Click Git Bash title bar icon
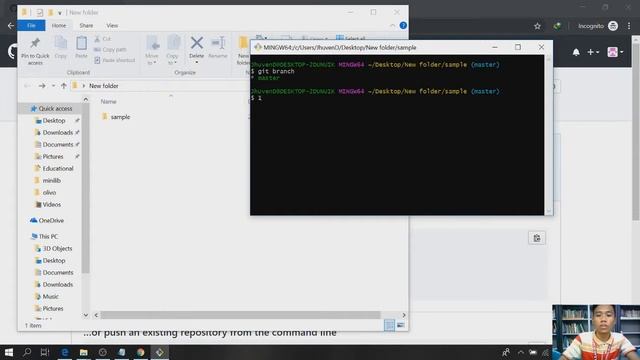Screen dimensions: 640x360 pos(258,47)
